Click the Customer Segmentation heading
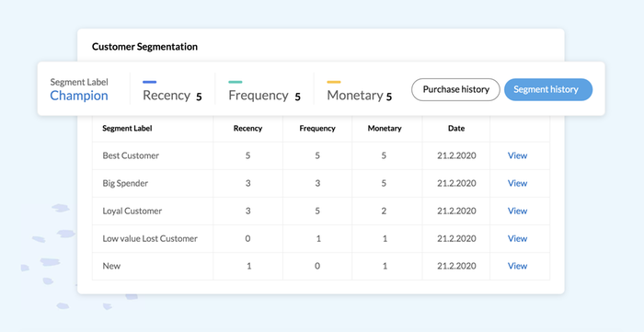Screen dimensions: 644x332 144,47
